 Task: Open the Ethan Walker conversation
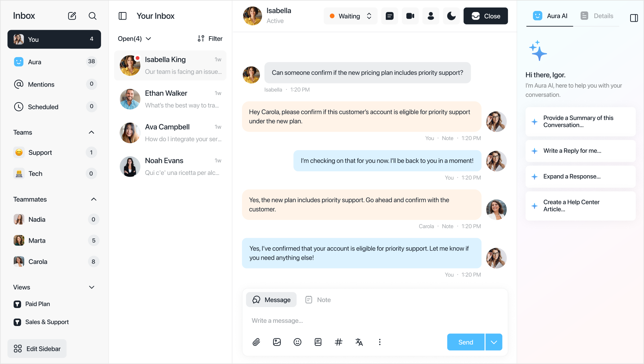click(170, 99)
